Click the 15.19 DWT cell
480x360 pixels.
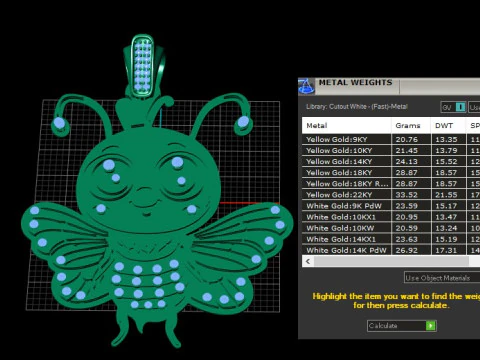click(x=448, y=239)
